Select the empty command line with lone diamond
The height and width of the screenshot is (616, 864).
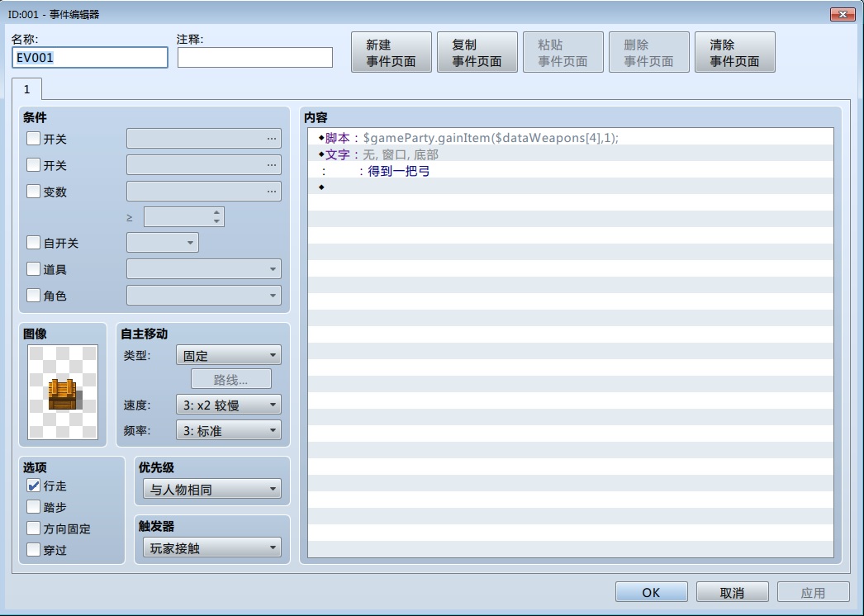571,187
